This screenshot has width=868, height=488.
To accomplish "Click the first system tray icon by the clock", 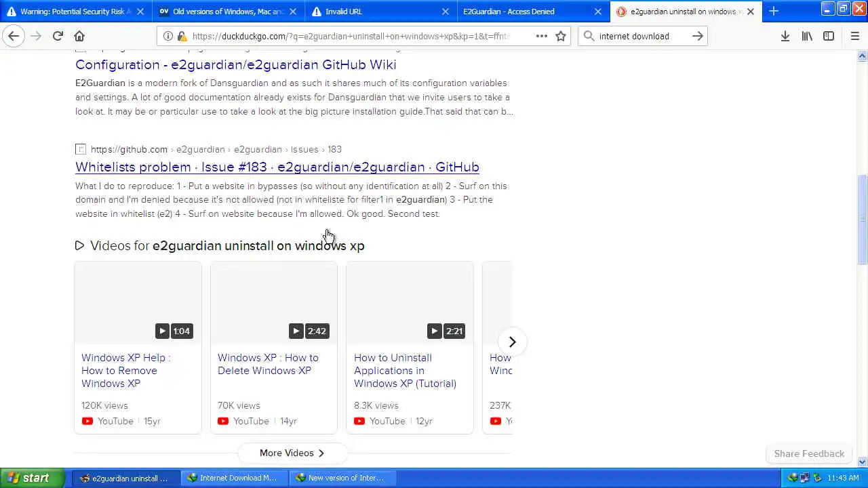I will click(793, 478).
